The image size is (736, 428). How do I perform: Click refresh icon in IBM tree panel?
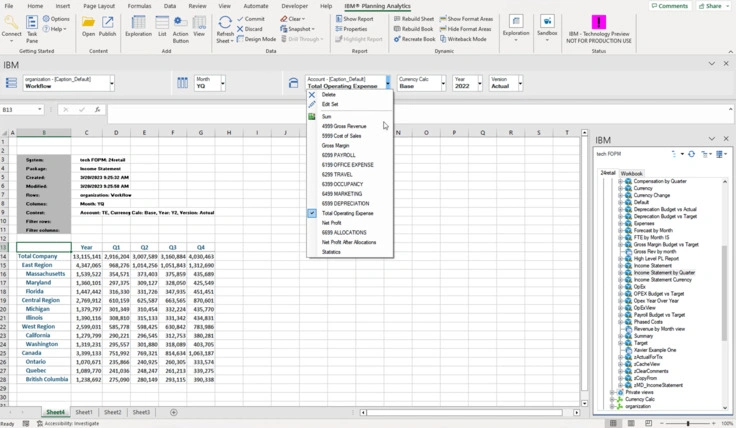[691, 154]
